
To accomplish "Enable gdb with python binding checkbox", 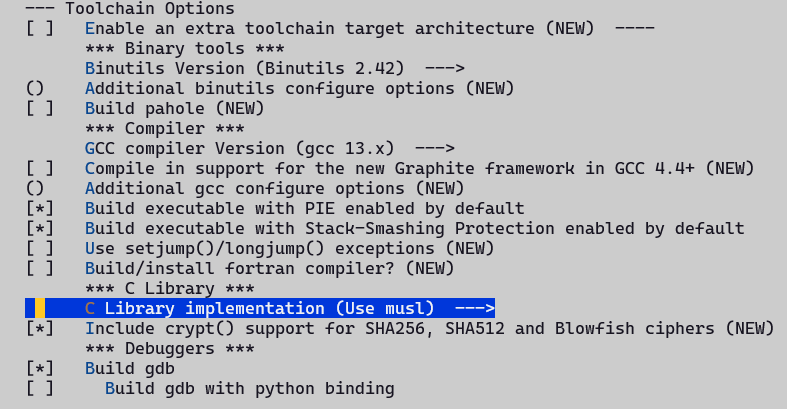I will [x=40, y=388].
